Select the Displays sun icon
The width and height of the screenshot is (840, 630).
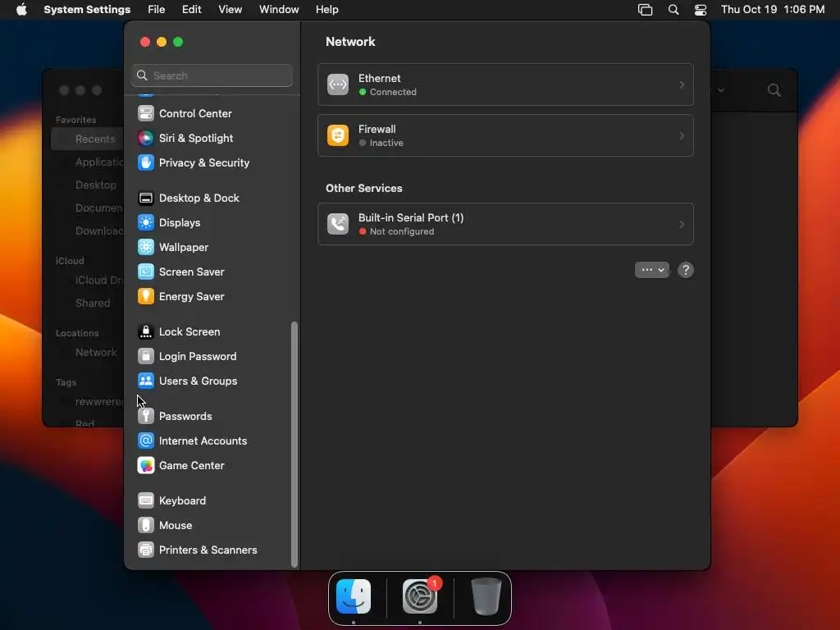[146, 223]
